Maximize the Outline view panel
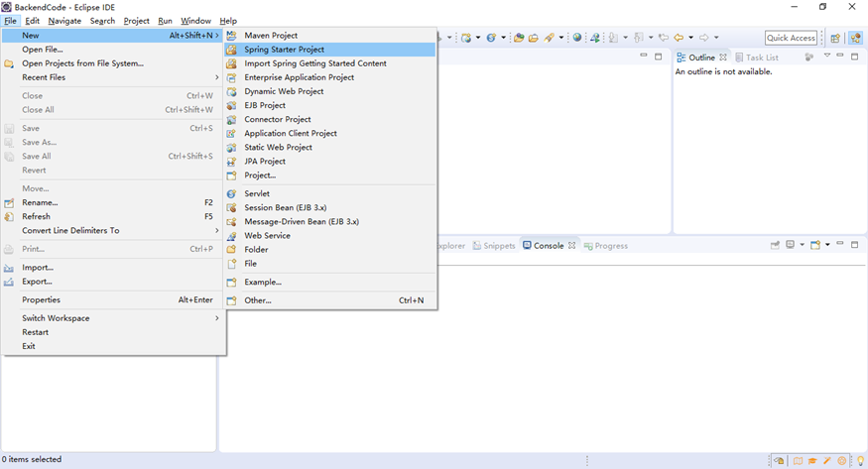 (855, 57)
